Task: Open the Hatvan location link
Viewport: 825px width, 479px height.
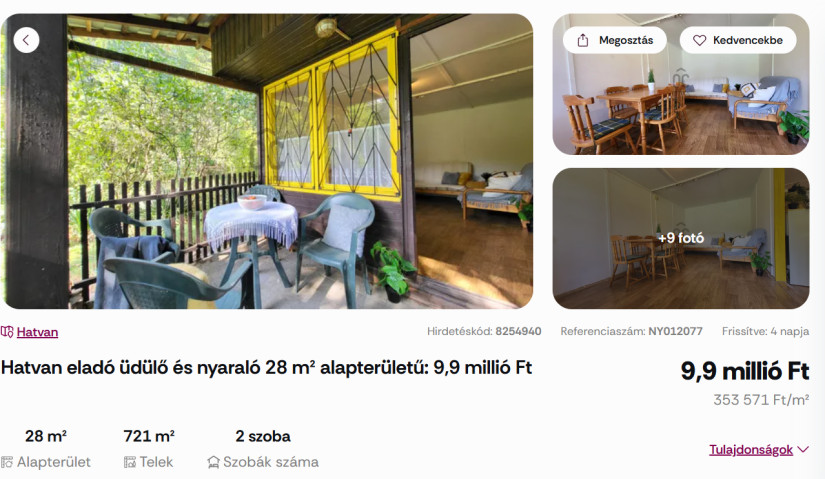Action: 37,332
